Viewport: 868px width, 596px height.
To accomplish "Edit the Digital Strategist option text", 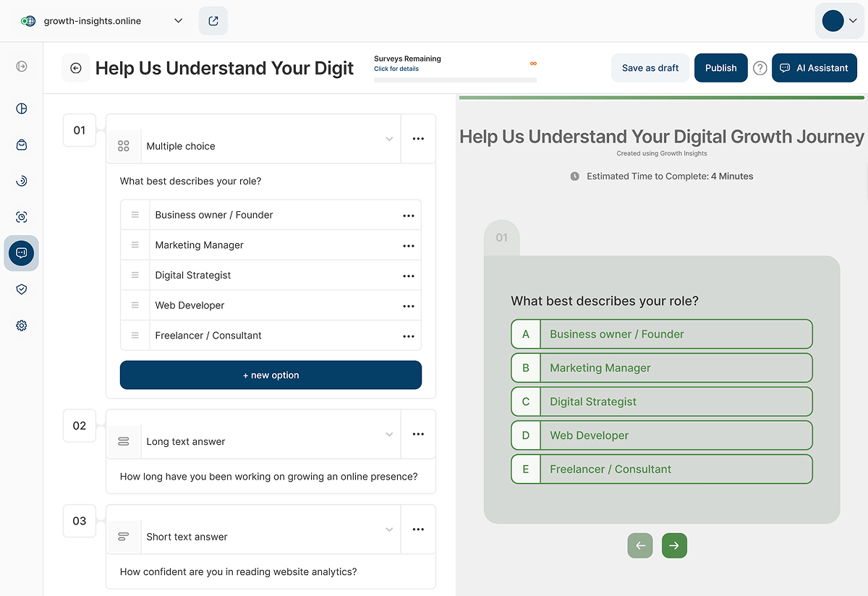I will coord(193,275).
